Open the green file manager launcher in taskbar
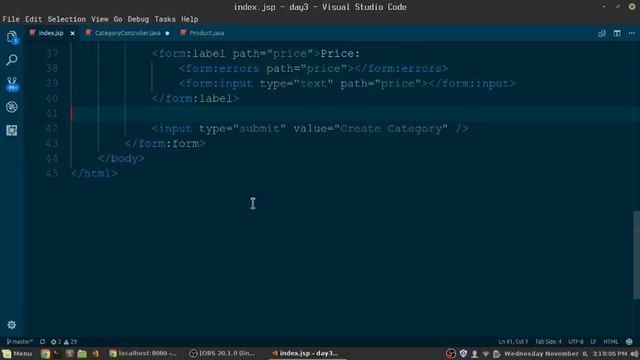The width and height of the screenshot is (640, 360). click(82, 353)
